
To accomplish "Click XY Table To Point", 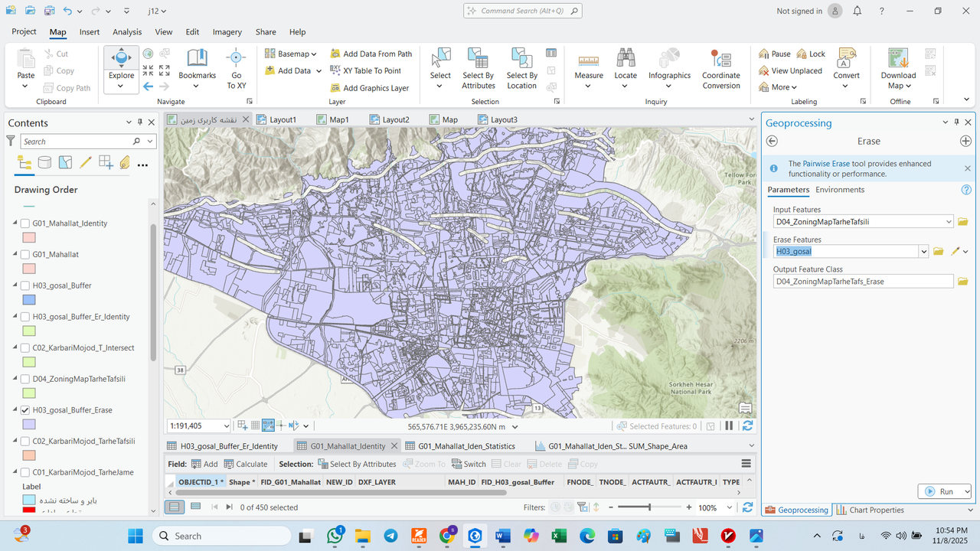I will [366, 70].
